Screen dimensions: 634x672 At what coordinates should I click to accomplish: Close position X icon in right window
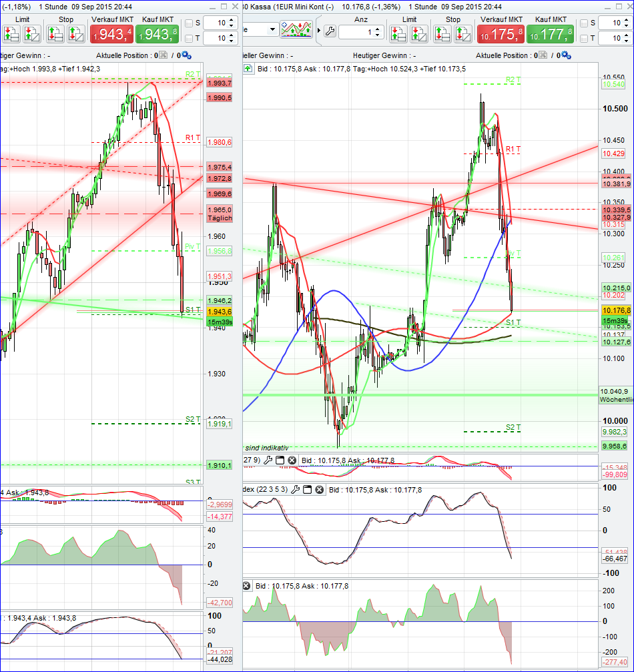(x=543, y=55)
